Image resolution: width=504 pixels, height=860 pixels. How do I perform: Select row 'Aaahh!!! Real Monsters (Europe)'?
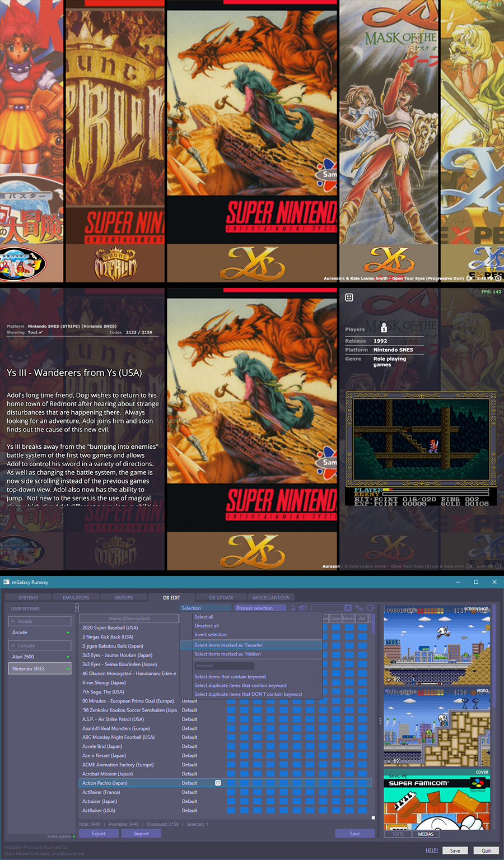pyautogui.click(x=226, y=728)
